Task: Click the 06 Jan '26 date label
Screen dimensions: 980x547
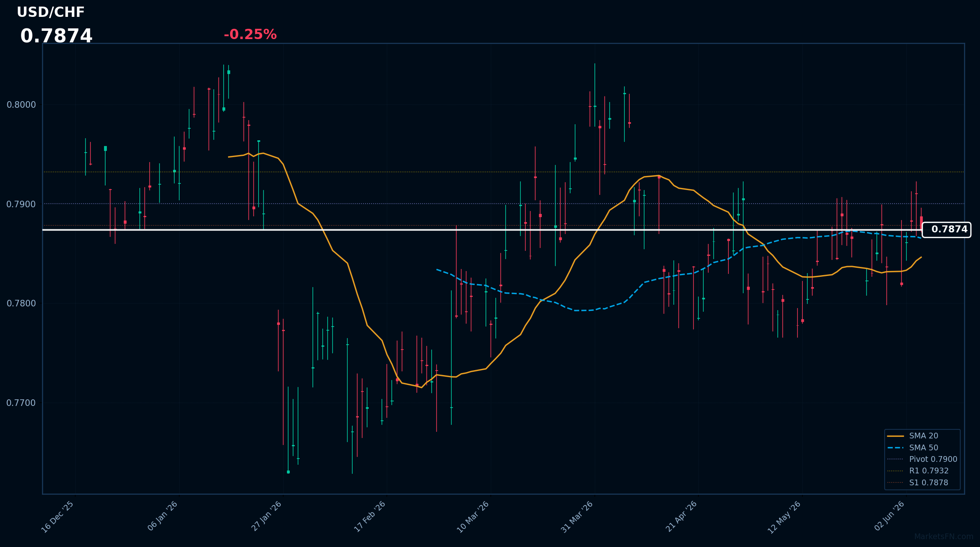Action: point(163,516)
